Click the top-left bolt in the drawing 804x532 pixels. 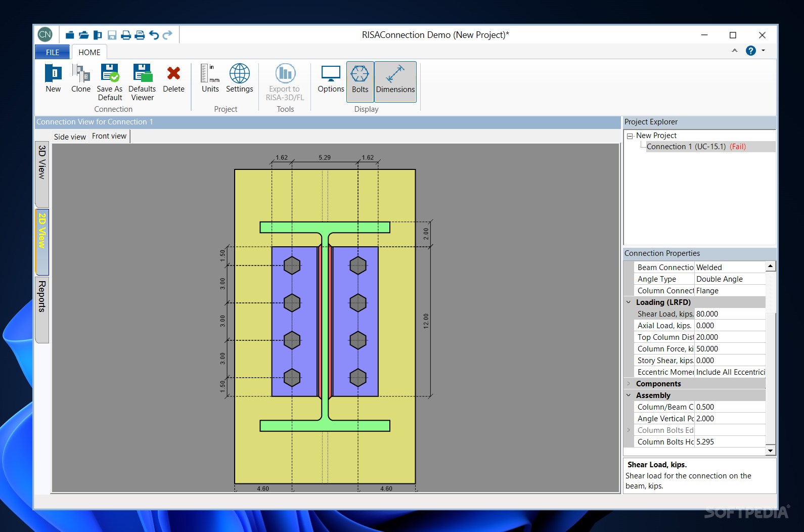[x=292, y=265]
